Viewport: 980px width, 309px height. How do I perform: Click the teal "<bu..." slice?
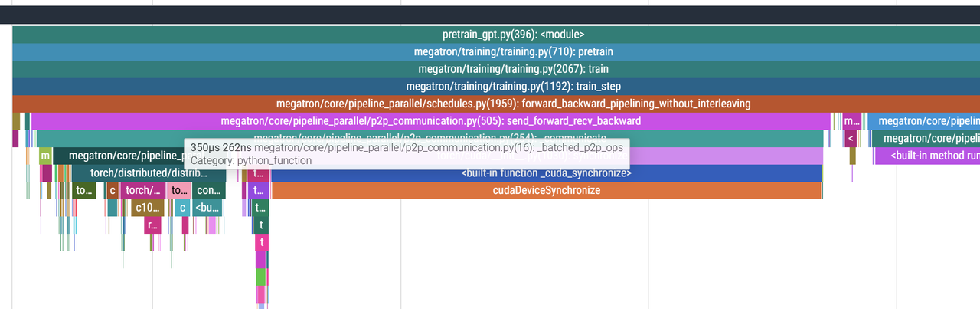point(207,207)
